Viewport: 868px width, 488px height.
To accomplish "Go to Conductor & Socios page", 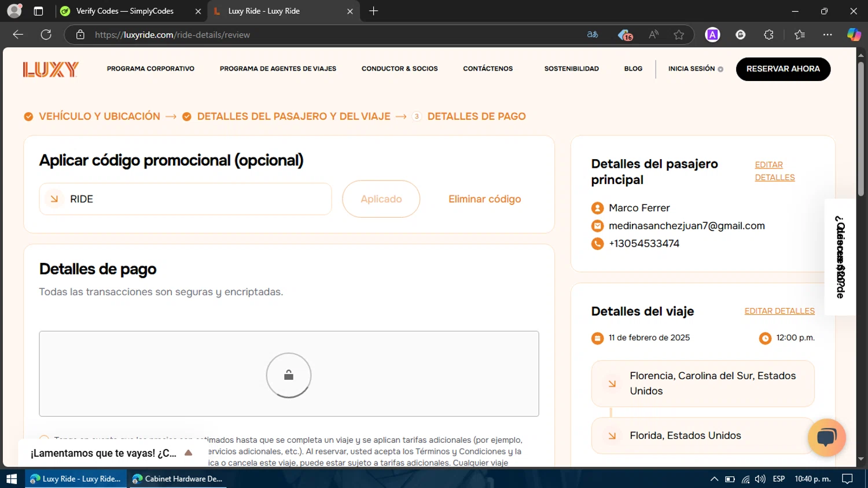I will 399,69.
